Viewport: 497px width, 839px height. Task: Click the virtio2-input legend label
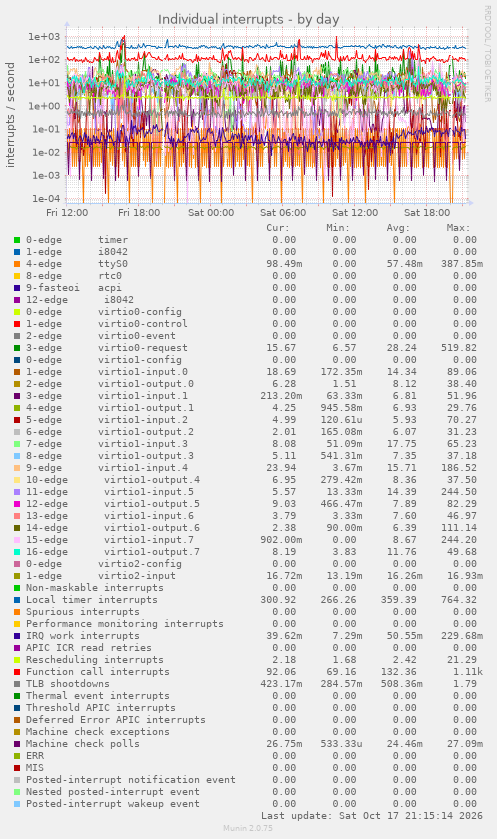[x=136, y=576]
